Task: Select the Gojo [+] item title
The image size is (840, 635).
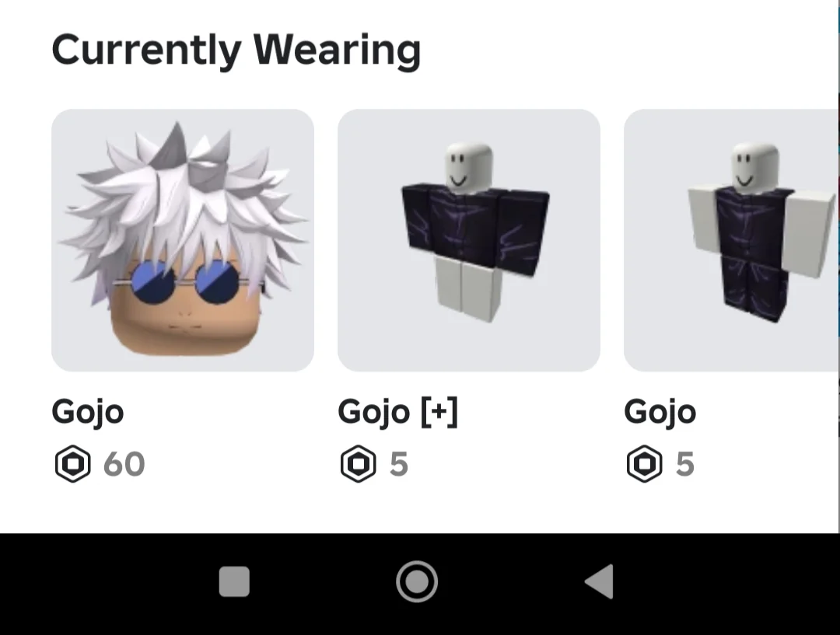Action: pyautogui.click(x=398, y=413)
